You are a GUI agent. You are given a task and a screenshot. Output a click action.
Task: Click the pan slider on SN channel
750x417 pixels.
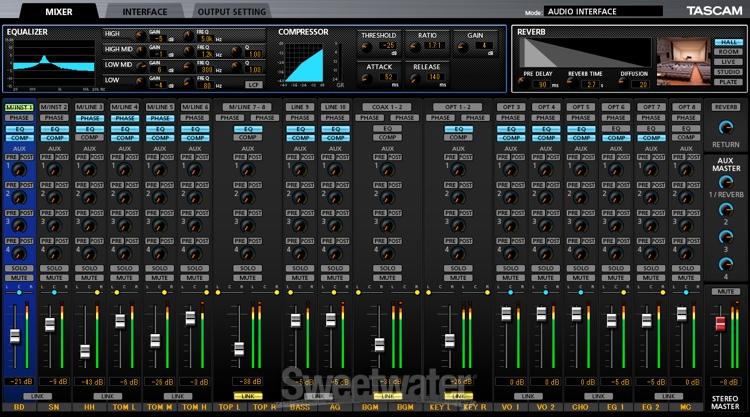click(54, 292)
